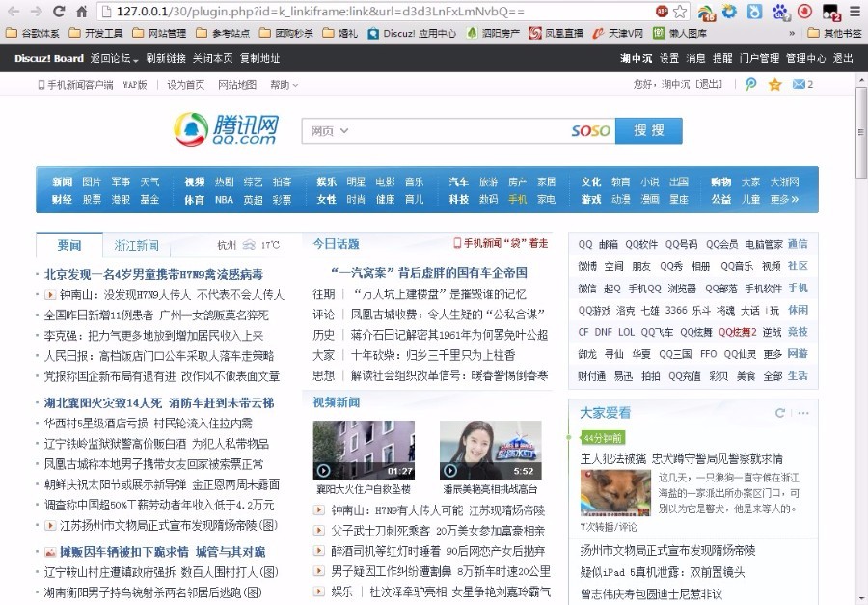Open 新闻 in the blue navigation bar

point(62,181)
